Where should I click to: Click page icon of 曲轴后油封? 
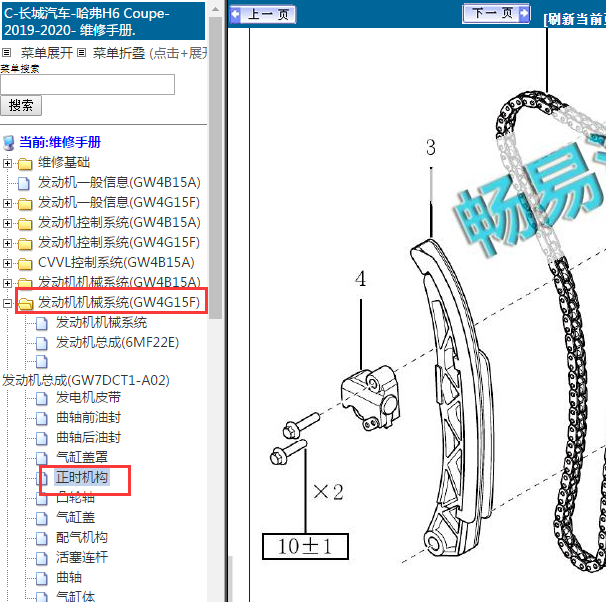[x=42, y=439]
